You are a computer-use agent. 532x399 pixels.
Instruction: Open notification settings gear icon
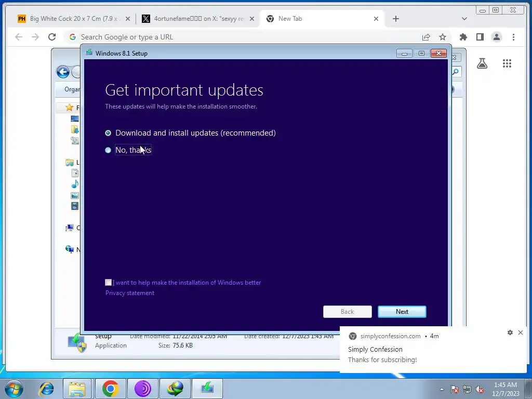coord(510,332)
